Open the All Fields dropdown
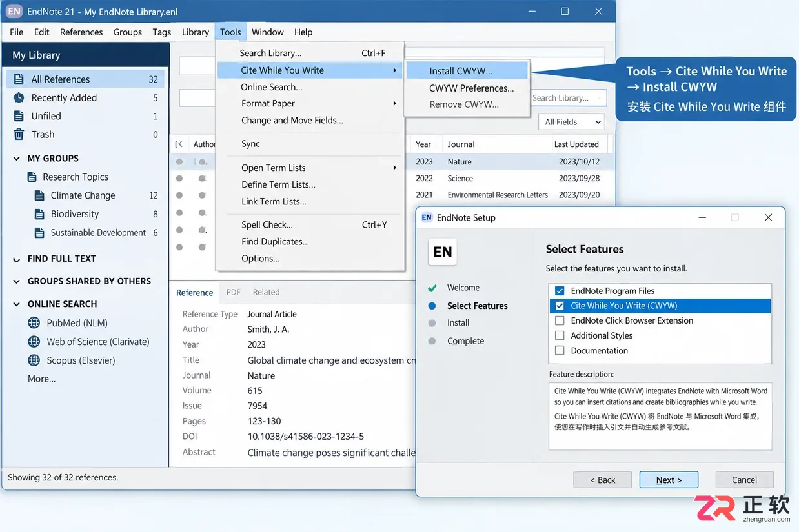Image resolution: width=799 pixels, height=532 pixels. click(572, 122)
